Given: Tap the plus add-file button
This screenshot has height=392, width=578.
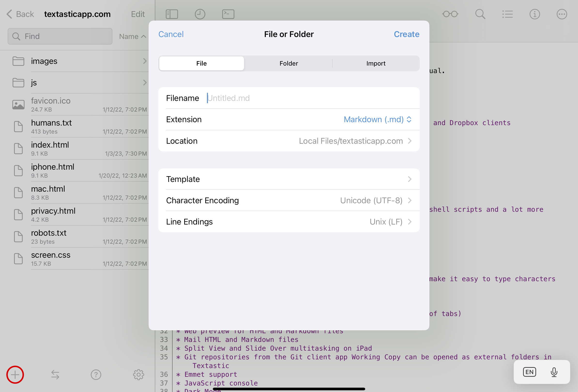Looking at the screenshot, I should coord(15,374).
